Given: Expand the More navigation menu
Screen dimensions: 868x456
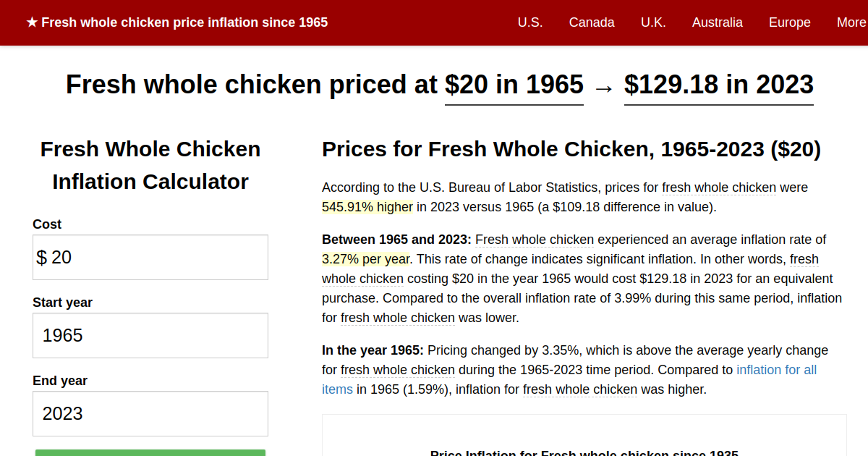Looking at the screenshot, I should click(851, 22).
